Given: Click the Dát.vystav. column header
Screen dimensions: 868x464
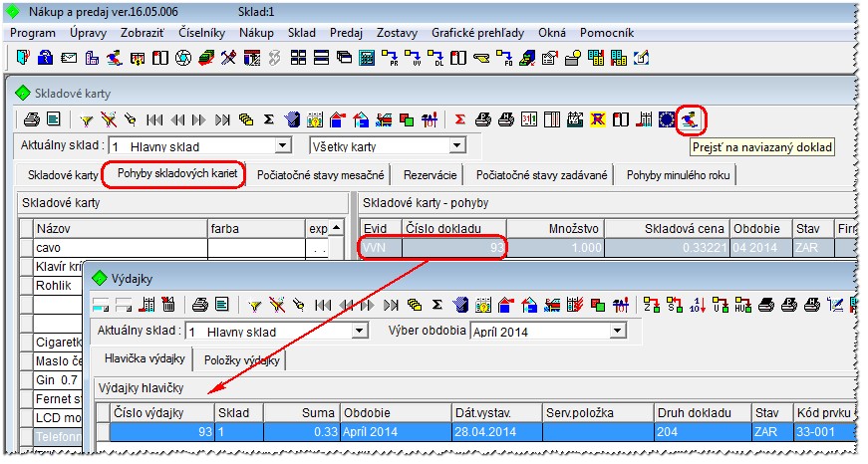Looking at the screenshot, I should click(x=496, y=412).
